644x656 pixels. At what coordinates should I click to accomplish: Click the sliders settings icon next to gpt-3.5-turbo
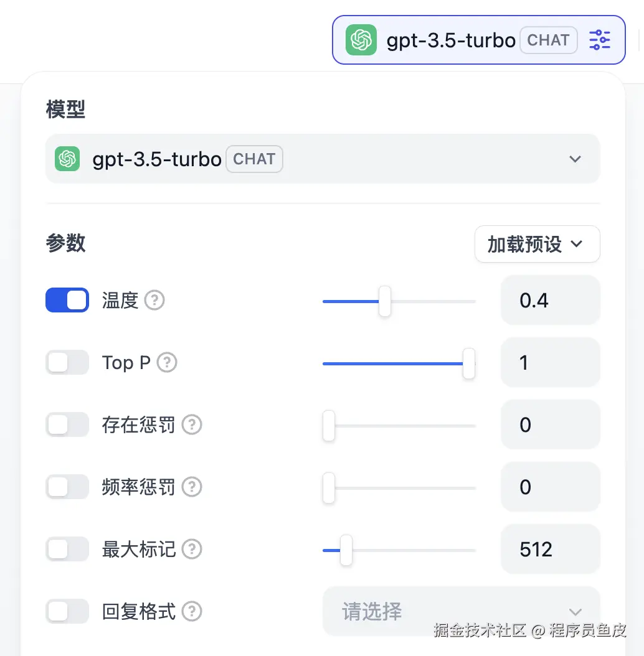click(x=600, y=40)
